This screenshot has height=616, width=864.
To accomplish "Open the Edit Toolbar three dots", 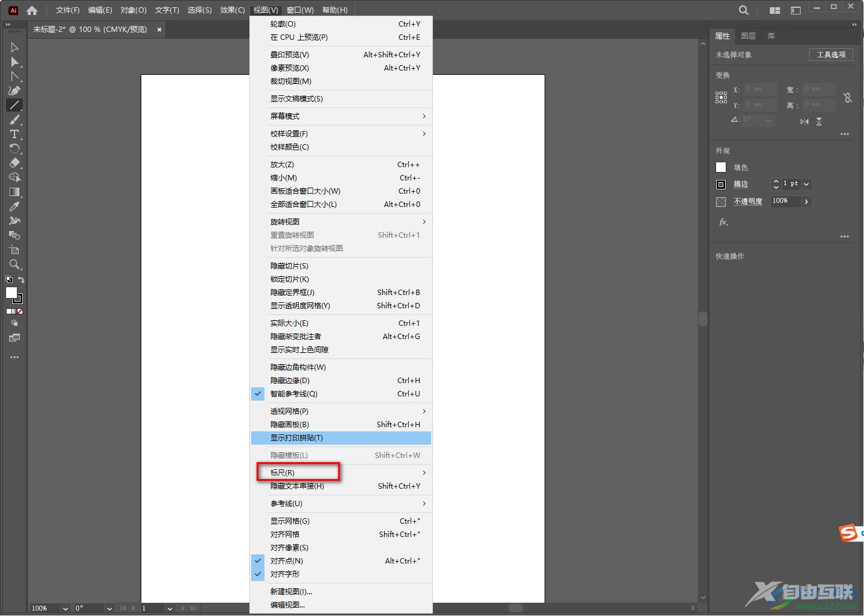I will click(x=14, y=357).
